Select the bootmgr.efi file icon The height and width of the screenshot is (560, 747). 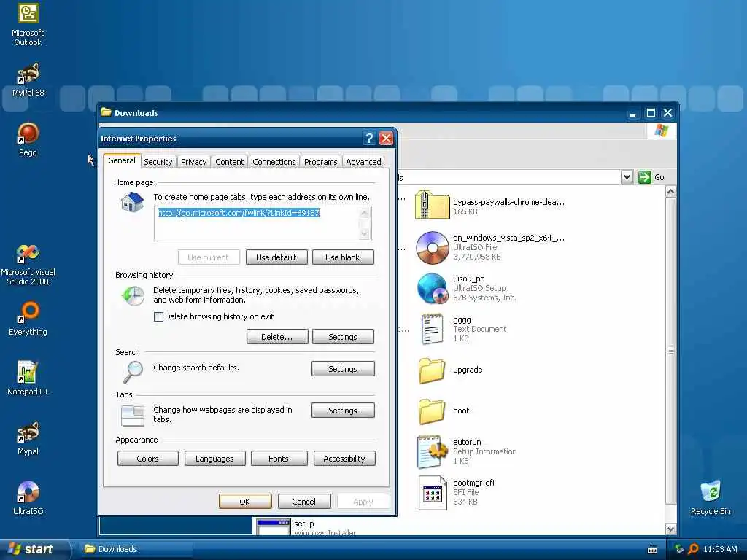point(432,492)
